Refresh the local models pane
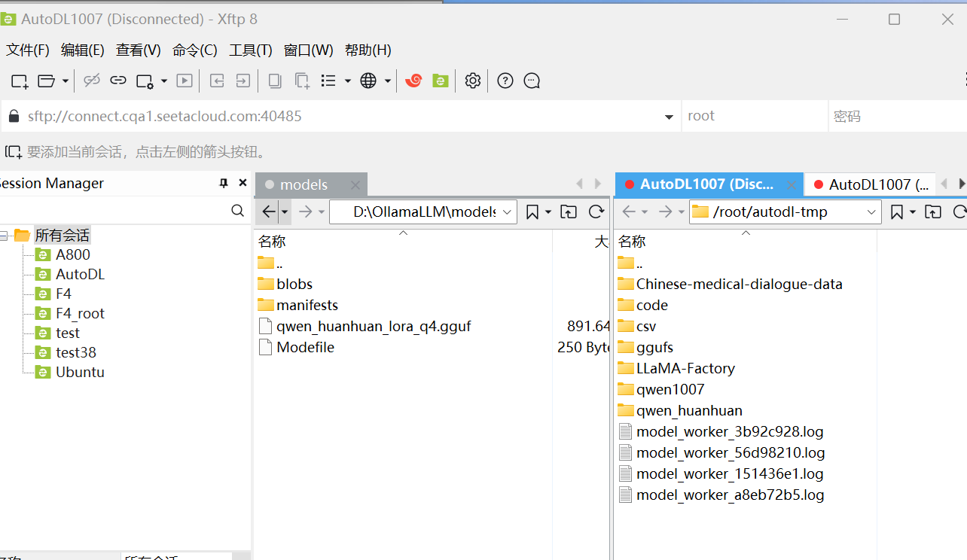967x560 pixels. pyautogui.click(x=596, y=212)
